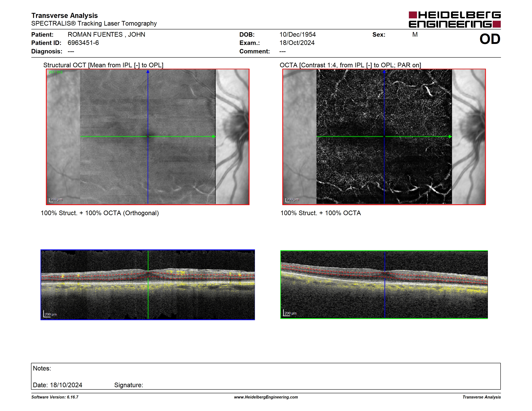Click the blue arrowhead atop structural OCT
Image resolution: width=532 pixels, height=411 pixels.
pos(148,72)
